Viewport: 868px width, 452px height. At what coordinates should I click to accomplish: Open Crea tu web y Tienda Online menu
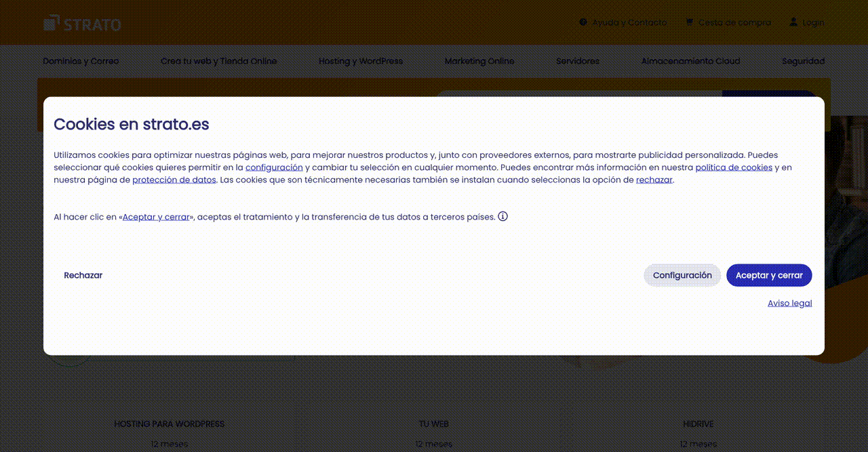pos(219,61)
